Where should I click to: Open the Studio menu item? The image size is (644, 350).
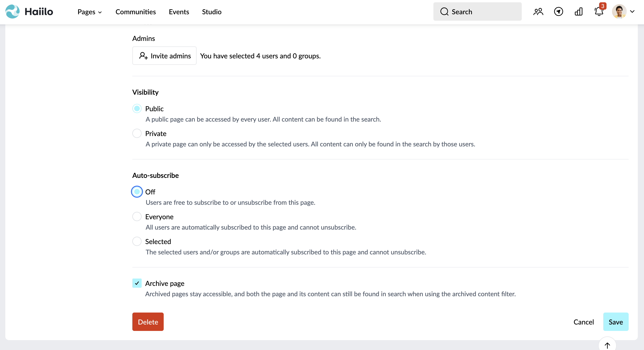tap(212, 12)
